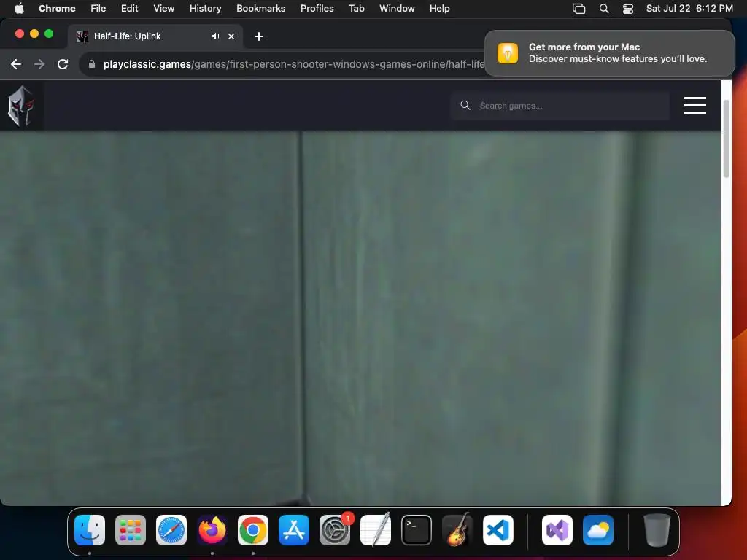Open System Settings from the Dock
Screen dimensions: 747x560
point(334,530)
